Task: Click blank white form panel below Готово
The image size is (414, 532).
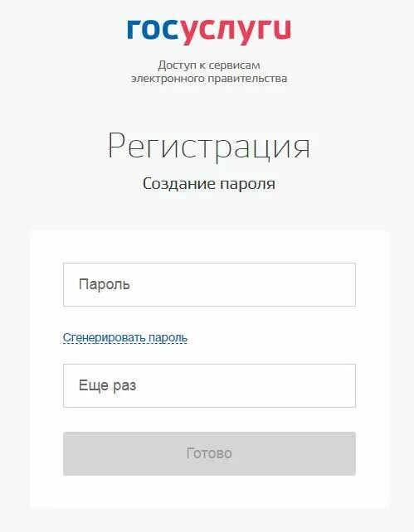Action: 209,492
